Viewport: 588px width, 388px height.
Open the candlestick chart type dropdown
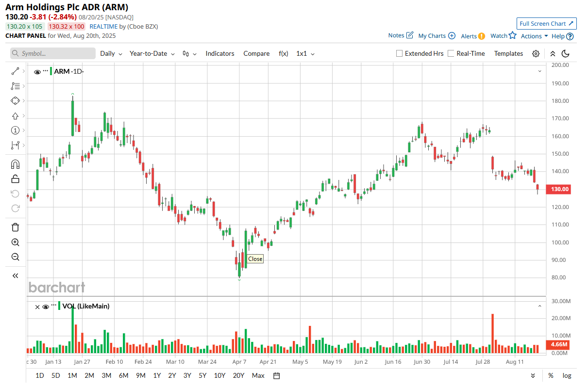coord(189,54)
